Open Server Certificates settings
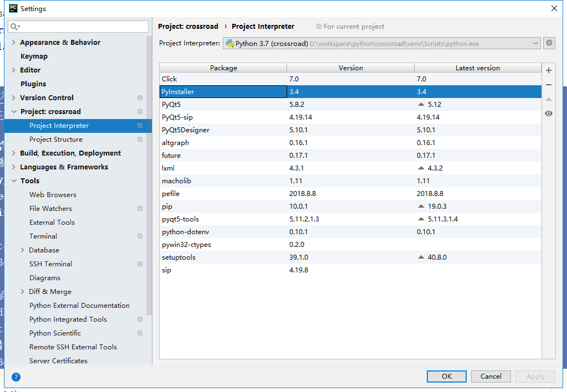This screenshot has height=392, width=567. [58, 361]
